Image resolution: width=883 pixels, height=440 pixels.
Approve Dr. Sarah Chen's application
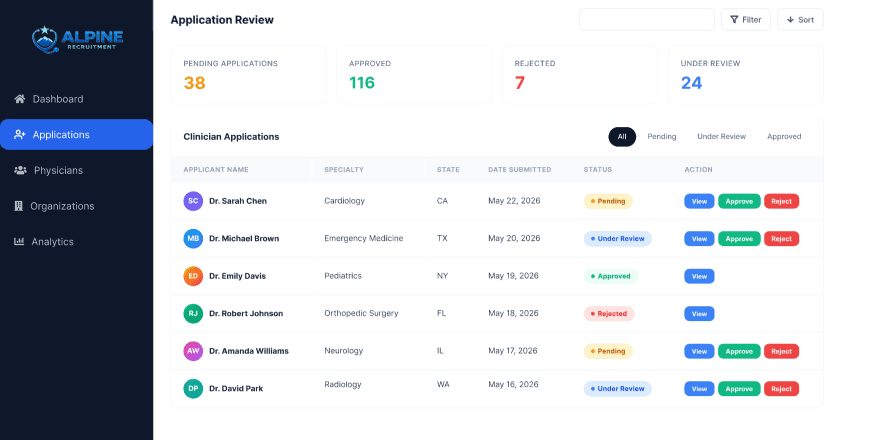pyautogui.click(x=739, y=201)
